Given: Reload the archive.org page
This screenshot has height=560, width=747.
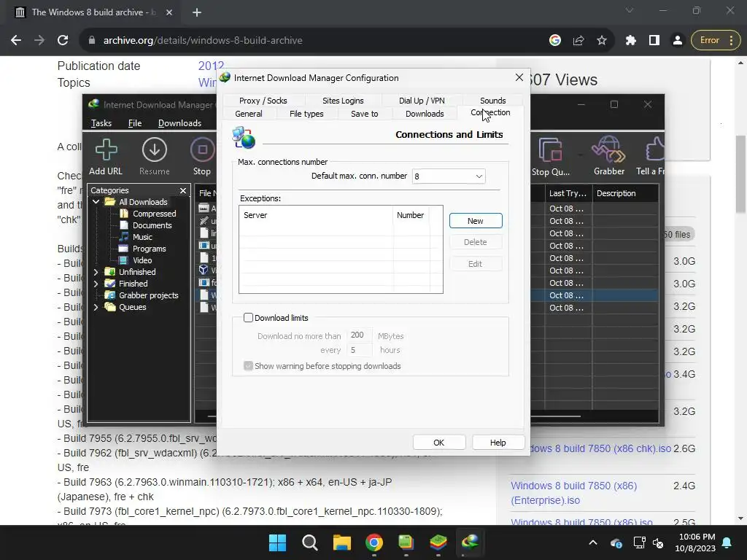Looking at the screenshot, I should pos(63,41).
